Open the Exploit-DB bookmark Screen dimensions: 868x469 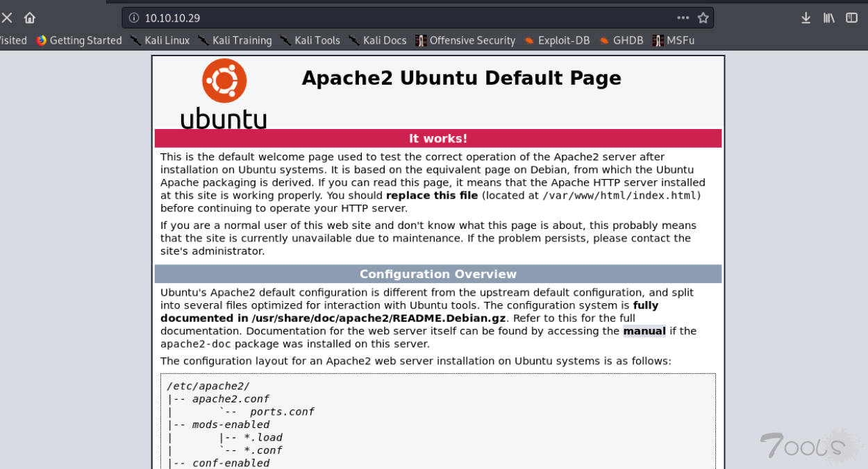pos(556,40)
